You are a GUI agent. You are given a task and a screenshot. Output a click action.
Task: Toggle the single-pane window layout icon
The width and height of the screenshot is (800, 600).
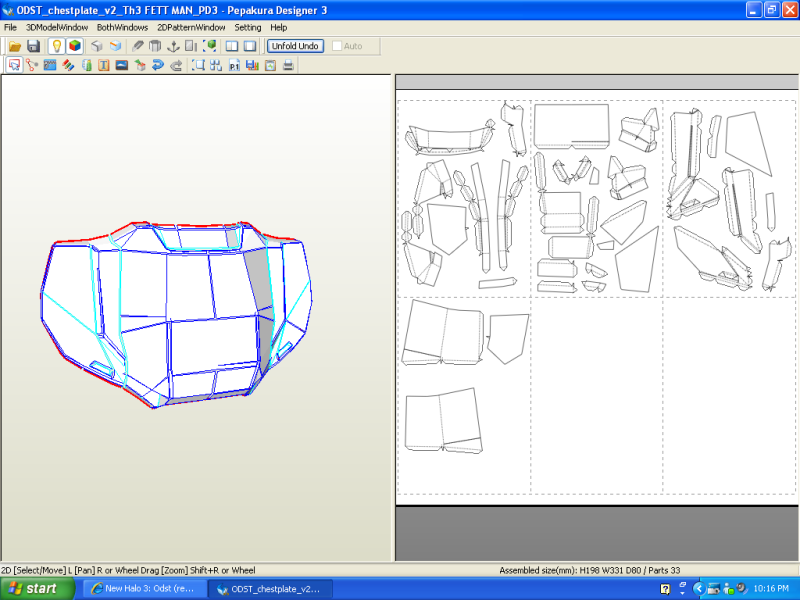click(x=250, y=46)
